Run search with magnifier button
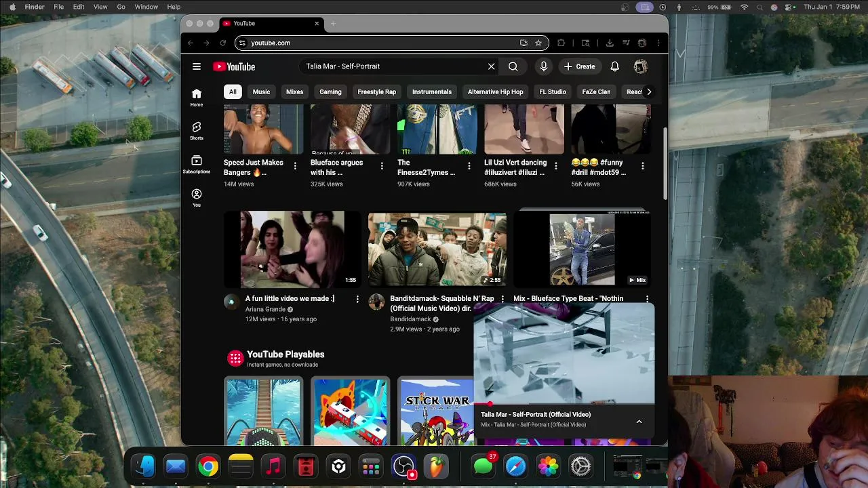 tap(513, 66)
